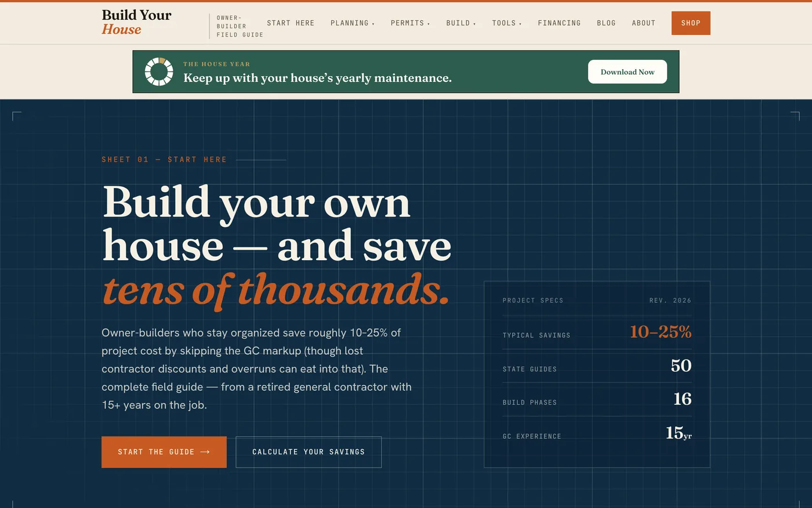Click the Start the Guide button
The height and width of the screenshot is (508, 812).
click(x=164, y=452)
